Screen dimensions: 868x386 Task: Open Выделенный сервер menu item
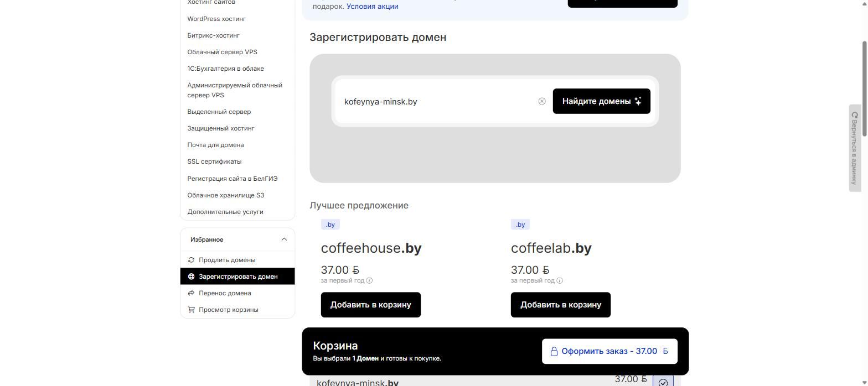pyautogui.click(x=219, y=112)
